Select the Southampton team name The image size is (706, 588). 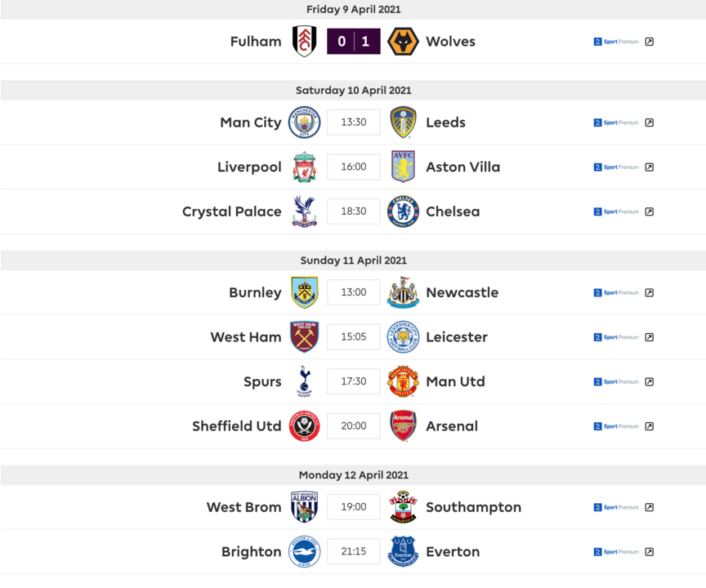[473, 507]
